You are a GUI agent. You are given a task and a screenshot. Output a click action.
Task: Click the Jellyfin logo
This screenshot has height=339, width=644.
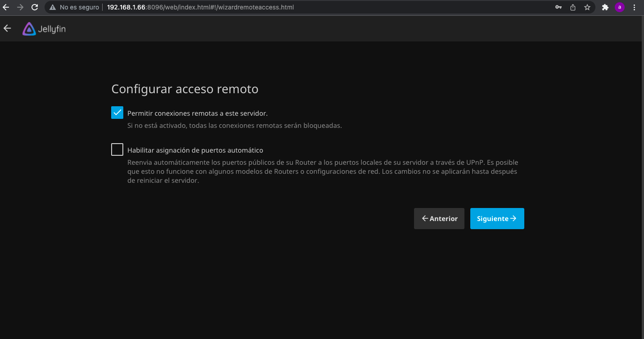coord(44,29)
